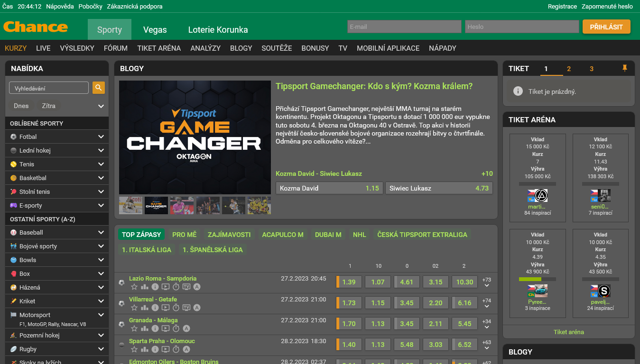
Task: Select the NHL top matches tab
Action: click(x=359, y=235)
